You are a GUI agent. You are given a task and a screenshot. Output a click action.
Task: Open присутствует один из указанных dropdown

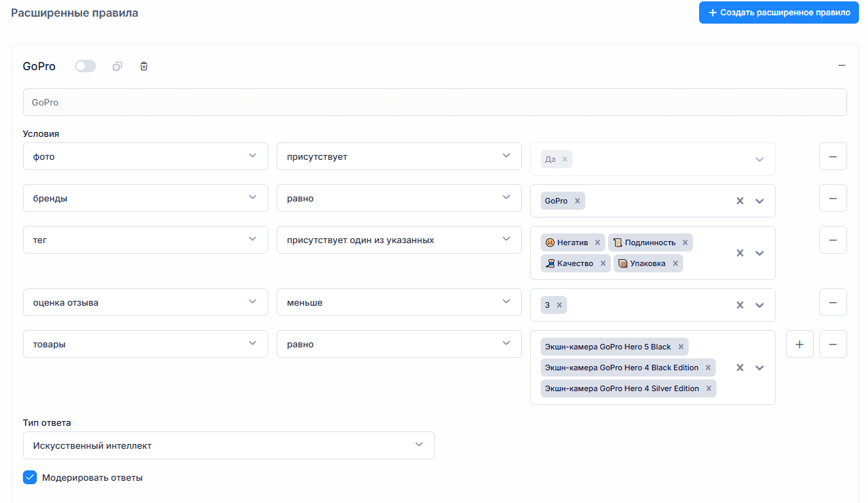[x=399, y=240]
